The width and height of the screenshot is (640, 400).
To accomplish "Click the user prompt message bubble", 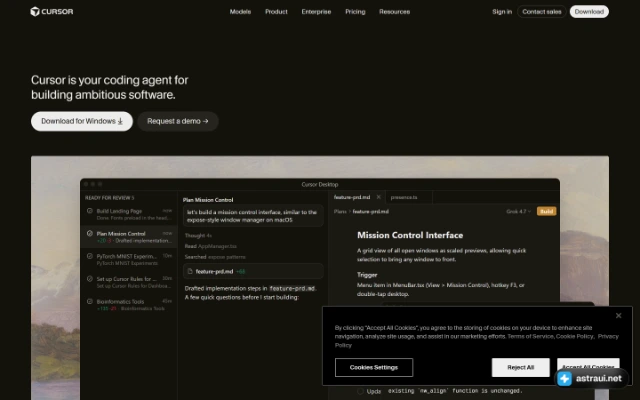I will click(253, 216).
